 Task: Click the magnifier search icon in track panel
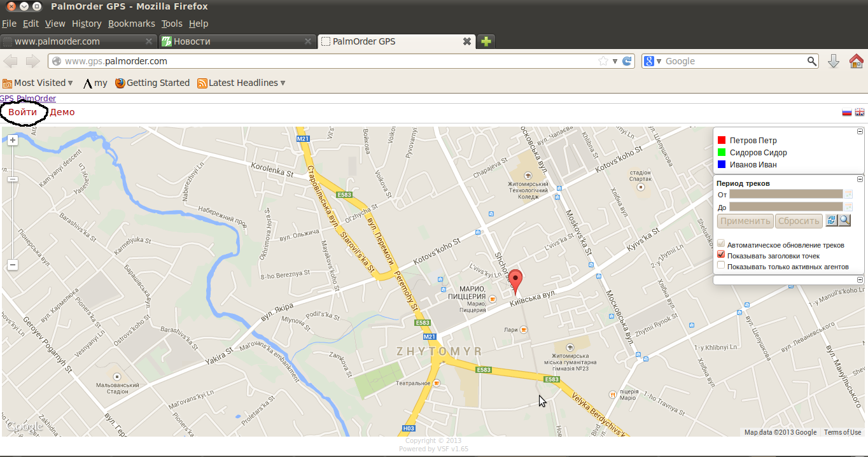[x=844, y=220]
